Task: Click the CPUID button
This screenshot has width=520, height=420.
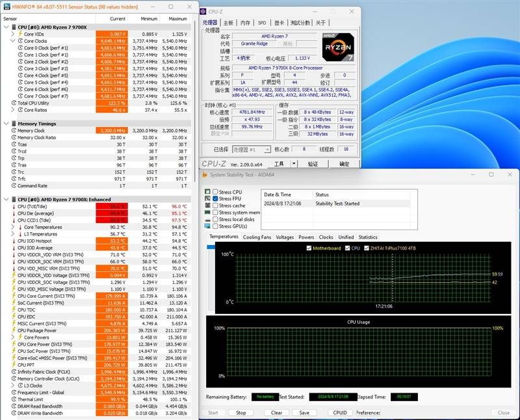Action: point(339,412)
